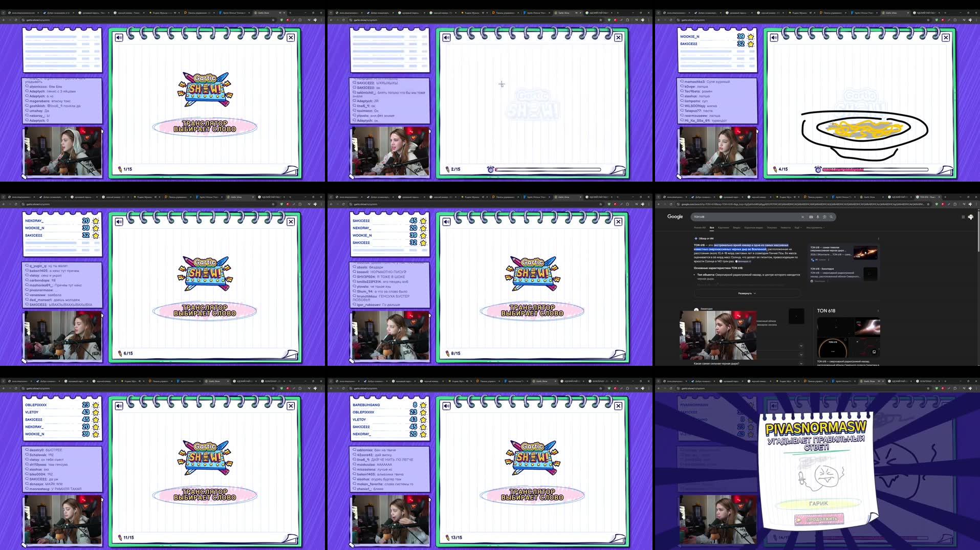980x550 pixels.
Task: Switch to the TON 618 browser tab
Action: point(927,197)
